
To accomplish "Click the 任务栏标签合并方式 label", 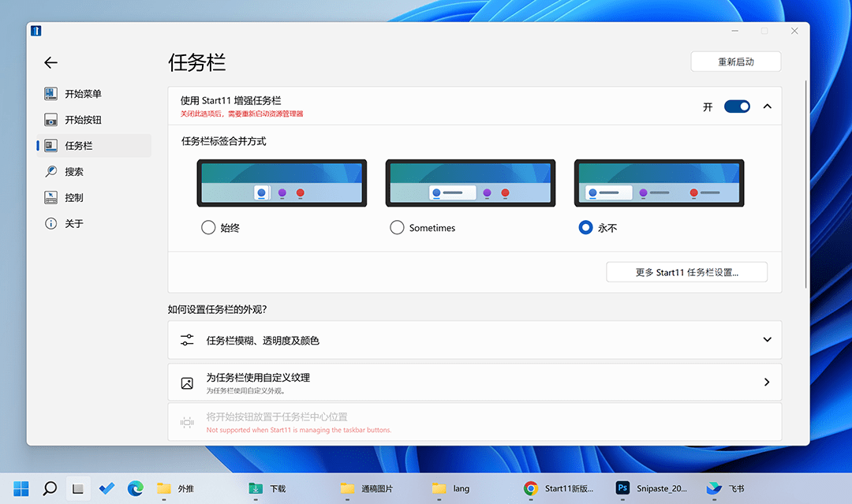I will [224, 141].
